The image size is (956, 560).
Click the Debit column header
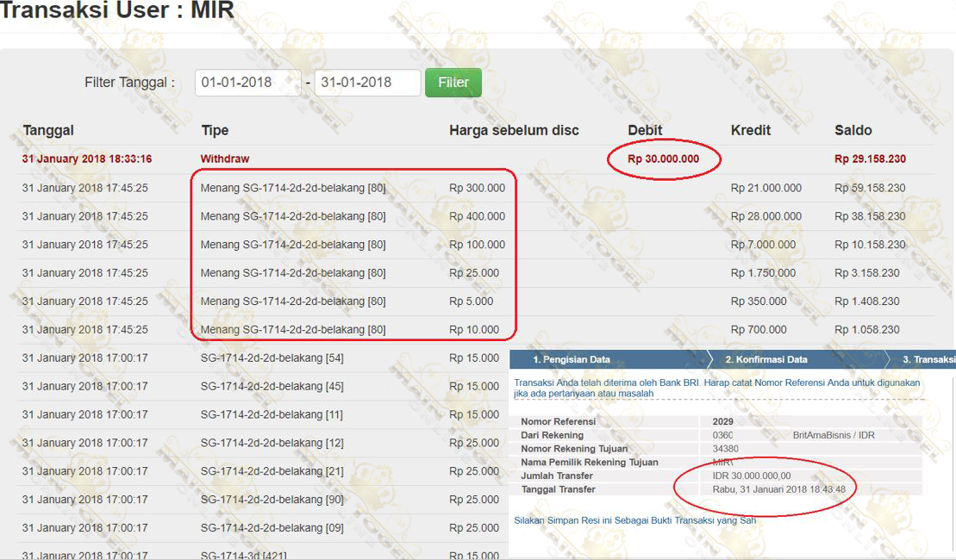tap(645, 130)
